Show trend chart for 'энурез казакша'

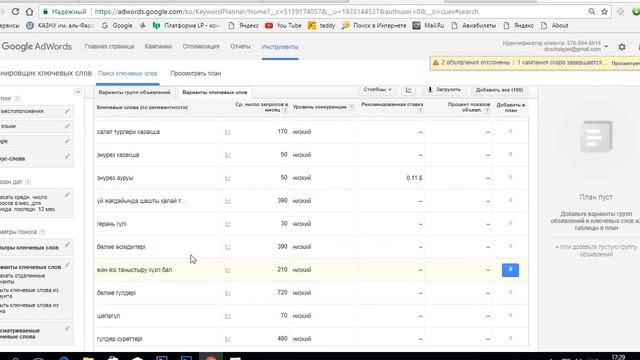228,155
